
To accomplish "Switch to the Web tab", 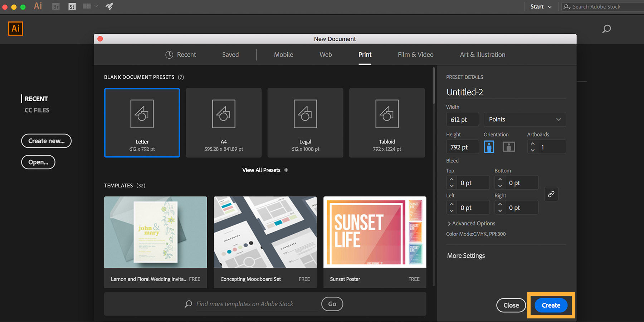I will point(325,54).
